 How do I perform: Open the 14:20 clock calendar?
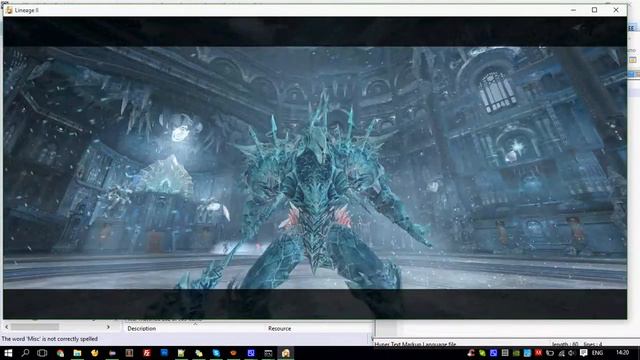click(622, 353)
